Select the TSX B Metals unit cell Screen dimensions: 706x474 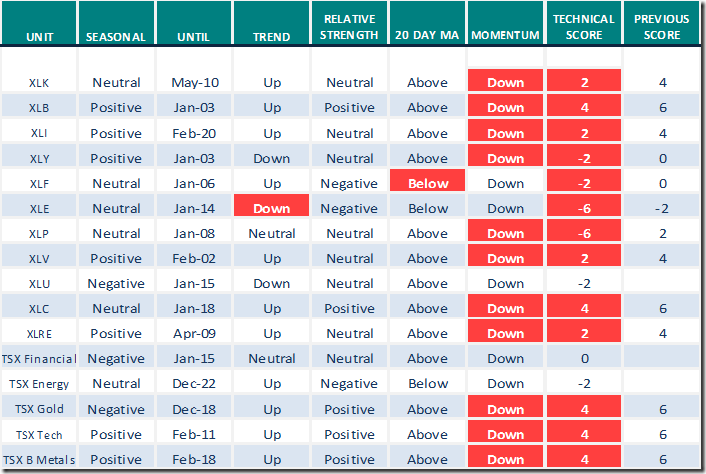[40, 459]
